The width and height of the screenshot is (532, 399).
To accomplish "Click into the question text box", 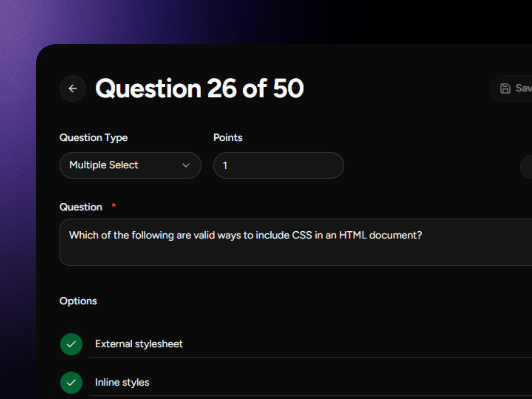I will [296, 242].
